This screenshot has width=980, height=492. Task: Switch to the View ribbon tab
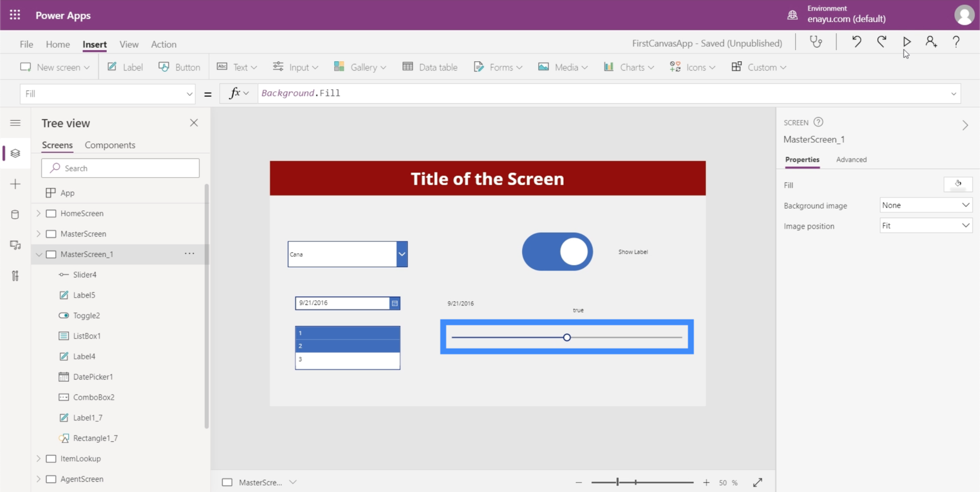pos(129,44)
